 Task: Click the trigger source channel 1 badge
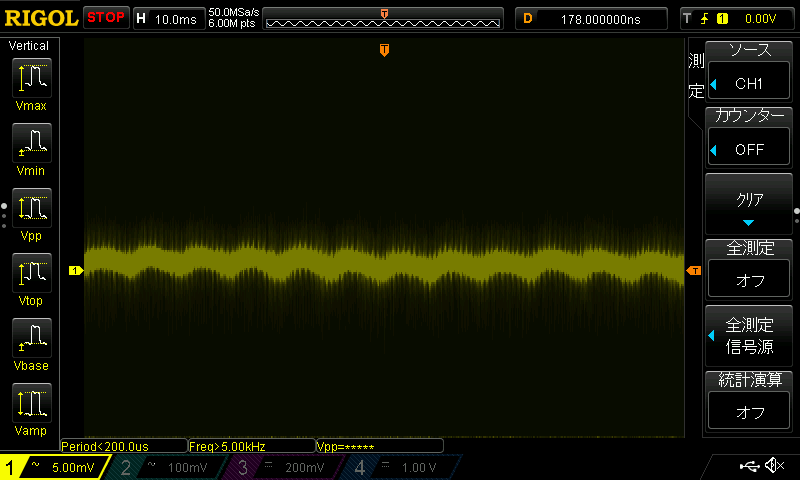722,19
